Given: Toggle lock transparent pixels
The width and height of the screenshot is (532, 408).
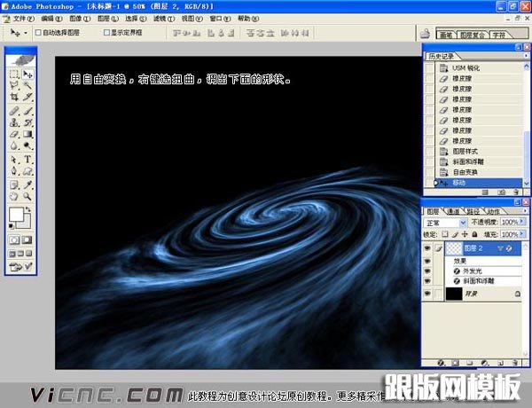Looking at the screenshot, I should 445,234.
